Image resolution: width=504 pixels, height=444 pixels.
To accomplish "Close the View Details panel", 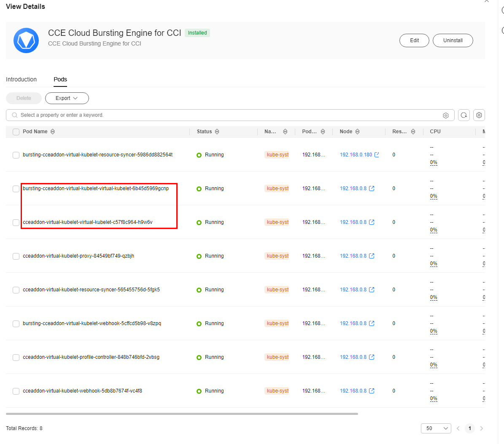I will click(487, 1).
